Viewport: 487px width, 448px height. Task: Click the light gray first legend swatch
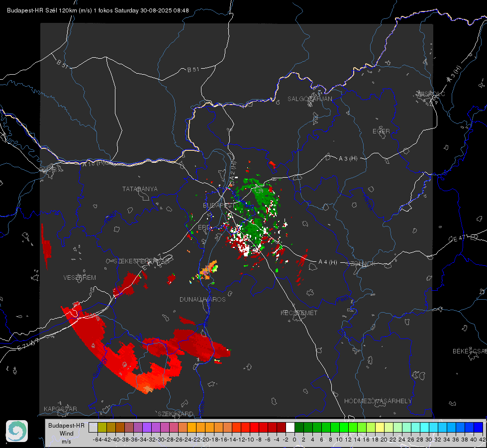93,427
